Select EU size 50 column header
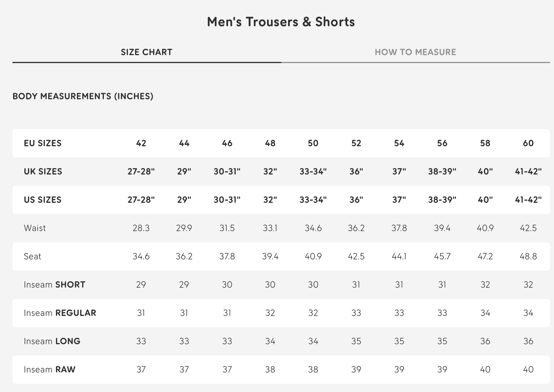Viewport: 554px width, 392px height. pyautogui.click(x=313, y=143)
